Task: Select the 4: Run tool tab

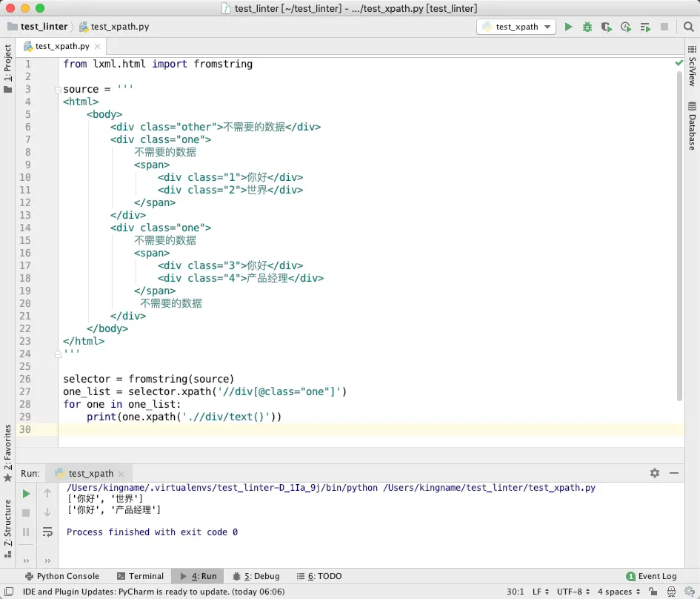Action: 199,576
